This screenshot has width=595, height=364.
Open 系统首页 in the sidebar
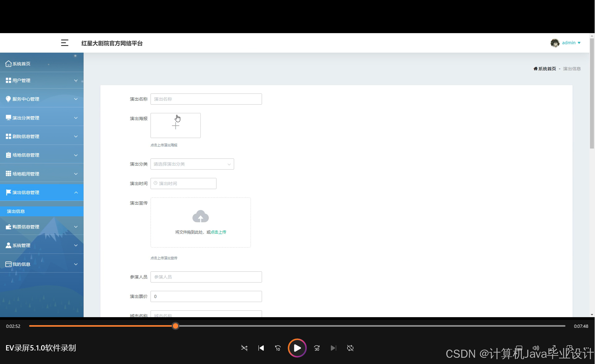pos(42,64)
